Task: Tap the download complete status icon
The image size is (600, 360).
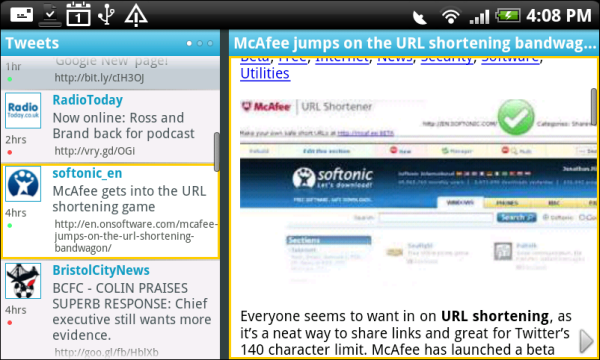Action: tap(50, 15)
